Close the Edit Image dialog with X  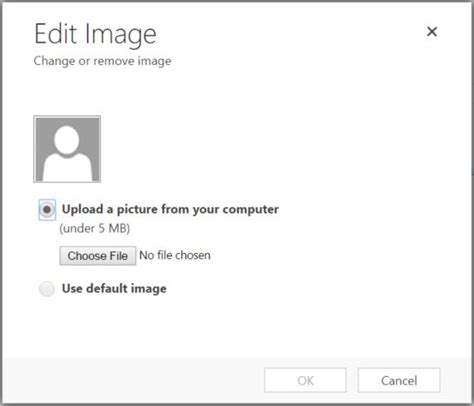pos(432,32)
